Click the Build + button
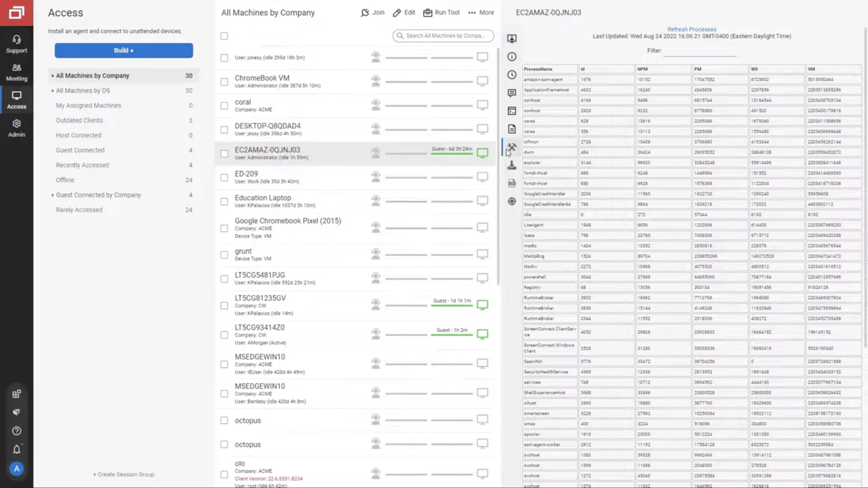This screenshot has width=868, height=488. point(123,50)
